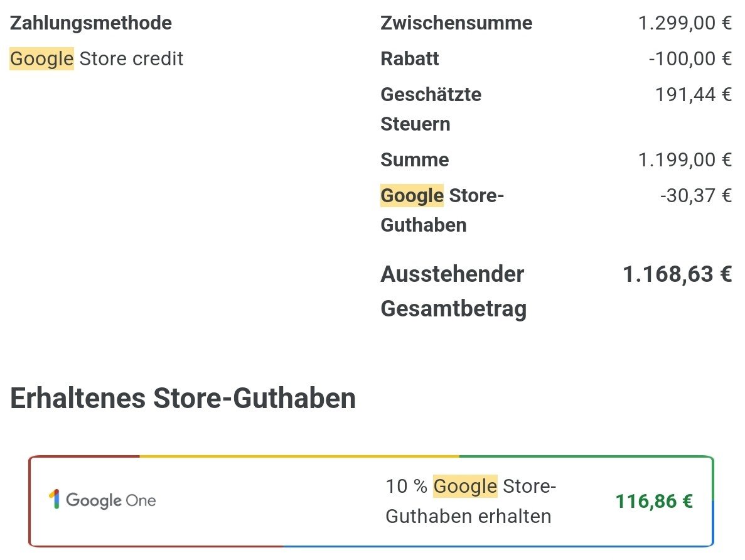Click the Zwischensumme label
Screen dimensions: 745x560
pos(456,23)
